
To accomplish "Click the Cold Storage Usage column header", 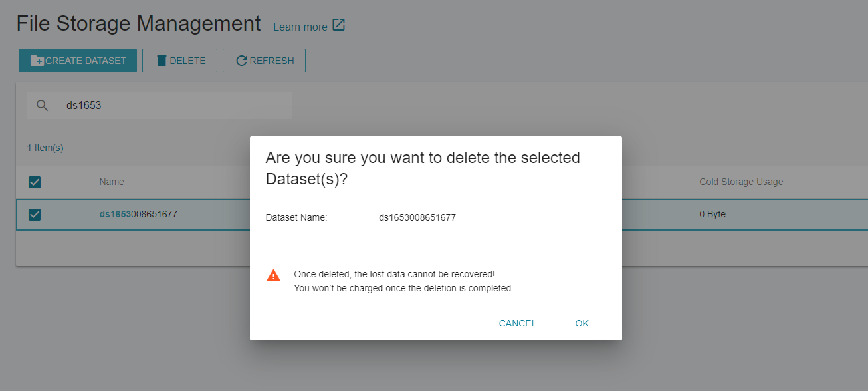I will tap(741, 182).
